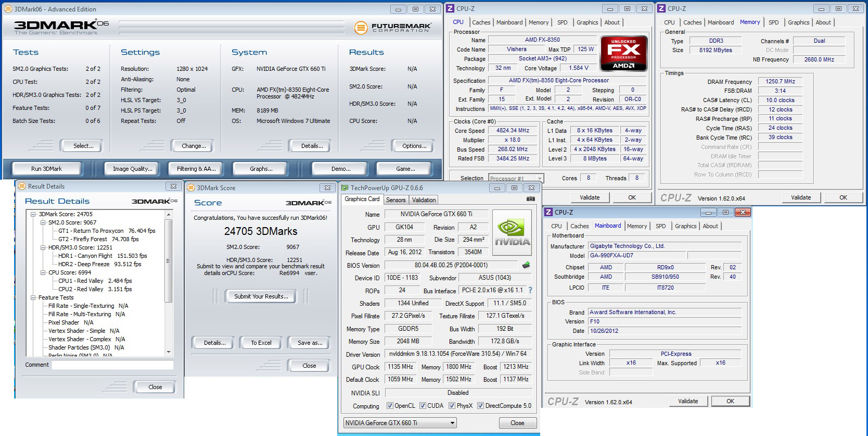The width and height of the screenshot is (868, 436).
Task: Click Validate in CPU-Z Mainboard window
Action: pos(688,401)
